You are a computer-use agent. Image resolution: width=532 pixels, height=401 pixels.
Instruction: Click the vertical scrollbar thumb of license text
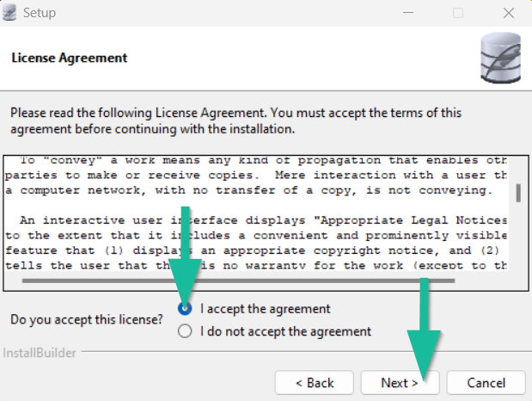[x=517, y=191]
